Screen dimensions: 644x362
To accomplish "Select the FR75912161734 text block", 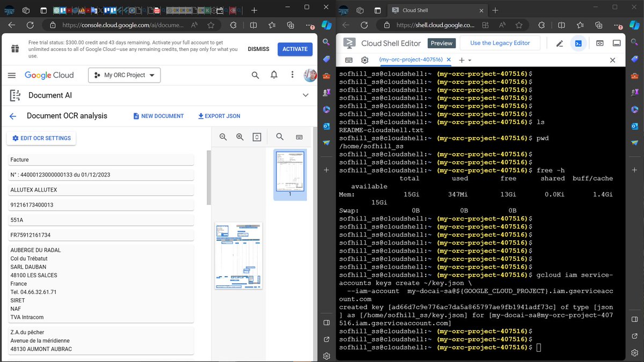I will [x=100, y=235].
